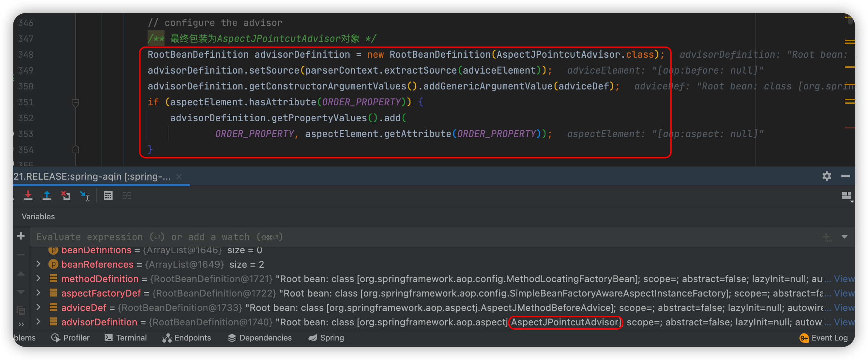This screenshot has height=360, width=868.
Task: Open debug panel gear options
Action: [x=827, y=176]
